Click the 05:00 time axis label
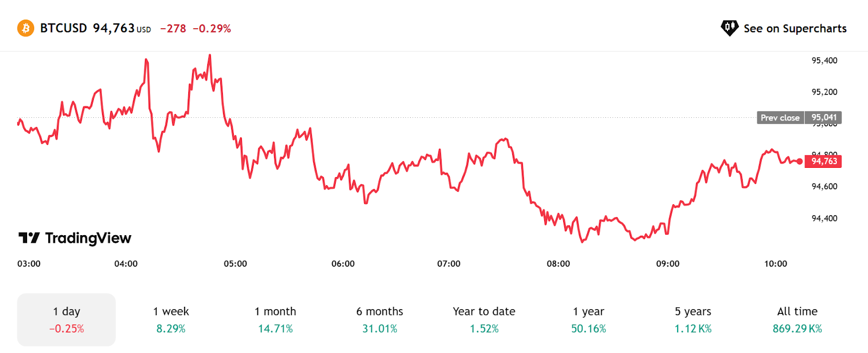Image resolution: width=868 pixels, height=353 pixels. tap(235, 264)
